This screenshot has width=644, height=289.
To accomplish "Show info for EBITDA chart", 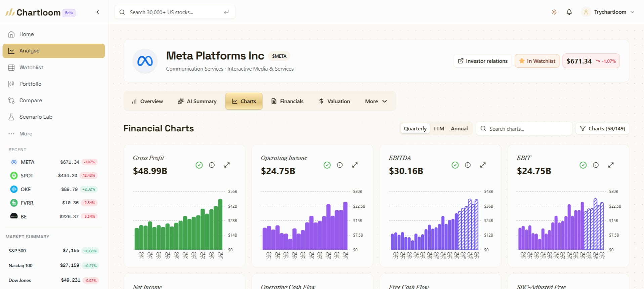I will 468,165.
